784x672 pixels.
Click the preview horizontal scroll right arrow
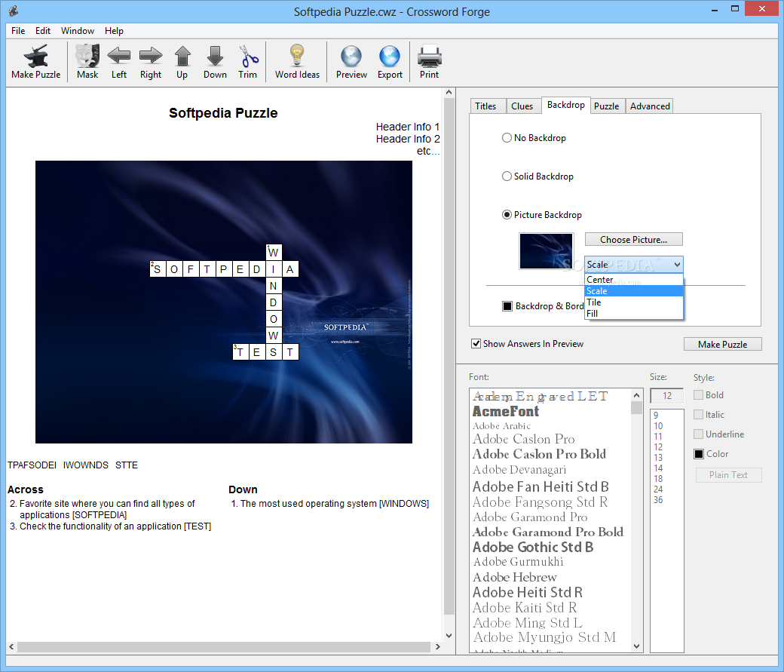click(x=437, y=646)
